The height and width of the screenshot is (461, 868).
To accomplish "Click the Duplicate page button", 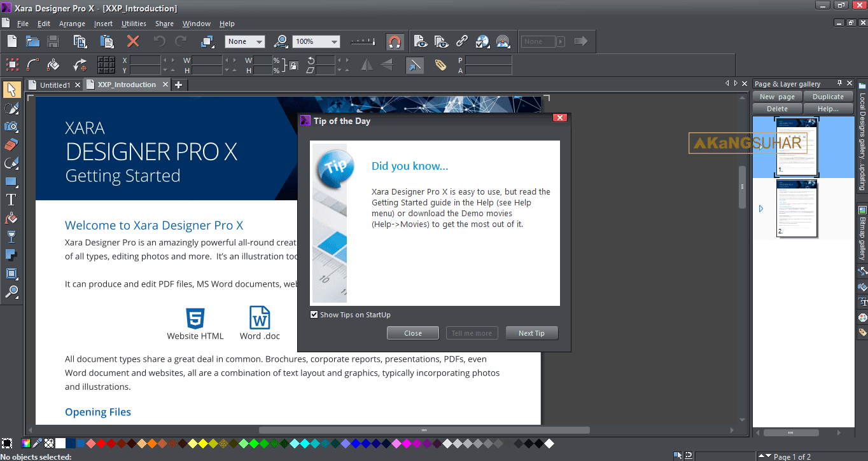I will (x=828, y=97).
